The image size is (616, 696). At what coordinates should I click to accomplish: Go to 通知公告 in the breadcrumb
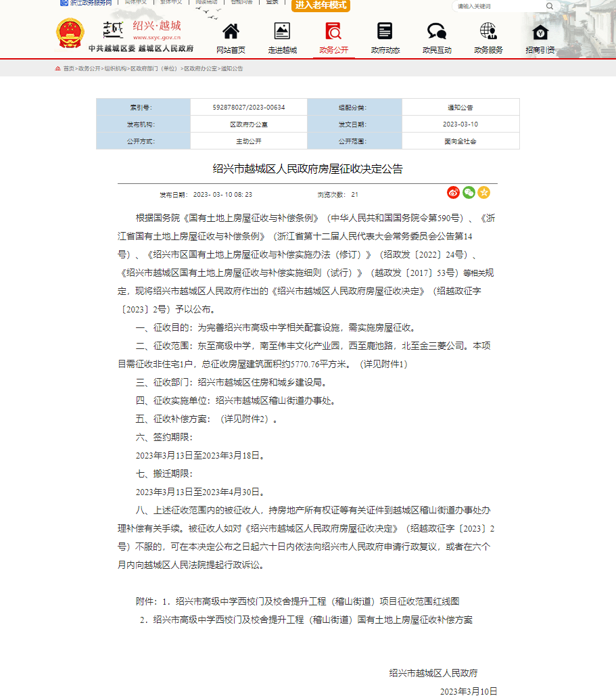coord(232,68)
